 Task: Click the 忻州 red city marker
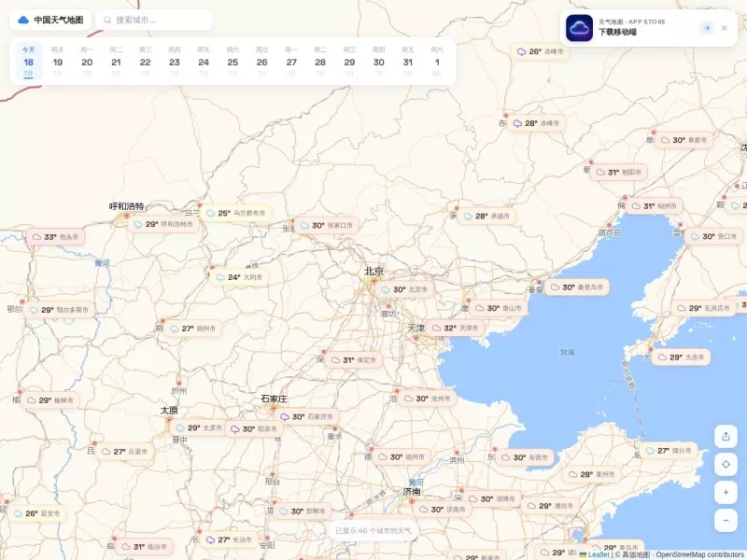(x=179, y=383)
